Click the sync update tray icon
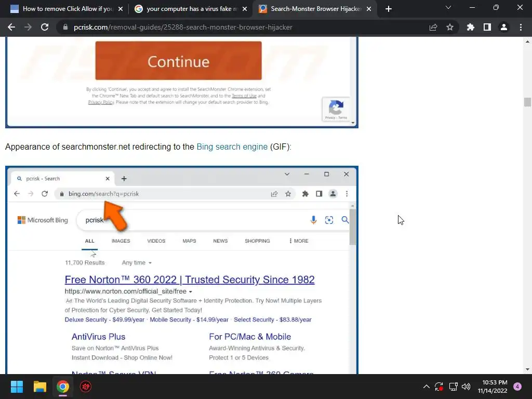Viewport: 532px width, 399px height. click(439, 387)
